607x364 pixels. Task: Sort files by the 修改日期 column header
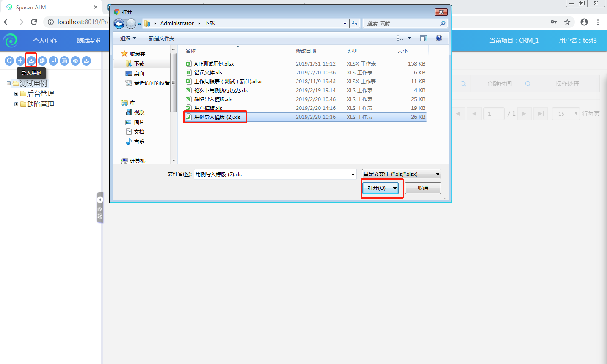pos(306,51)
